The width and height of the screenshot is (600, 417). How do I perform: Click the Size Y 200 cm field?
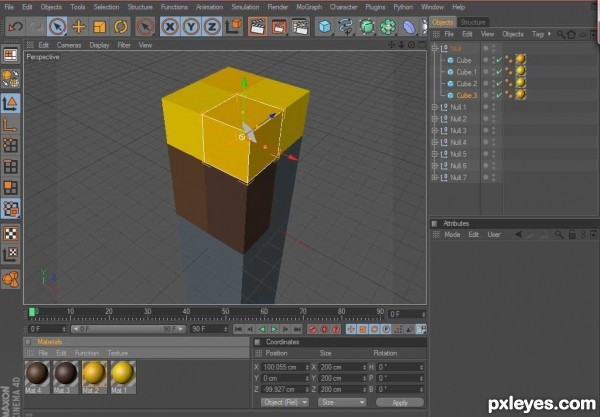pyautogui.click(x=342, y=378)
